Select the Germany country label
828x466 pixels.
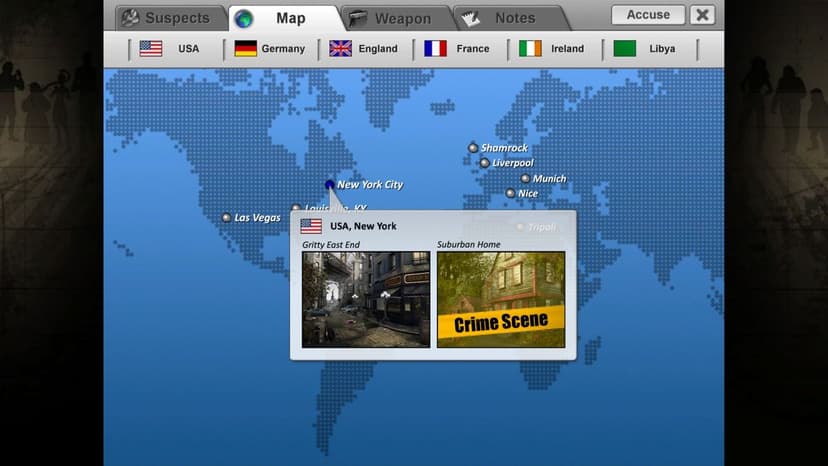coord(283,49)
